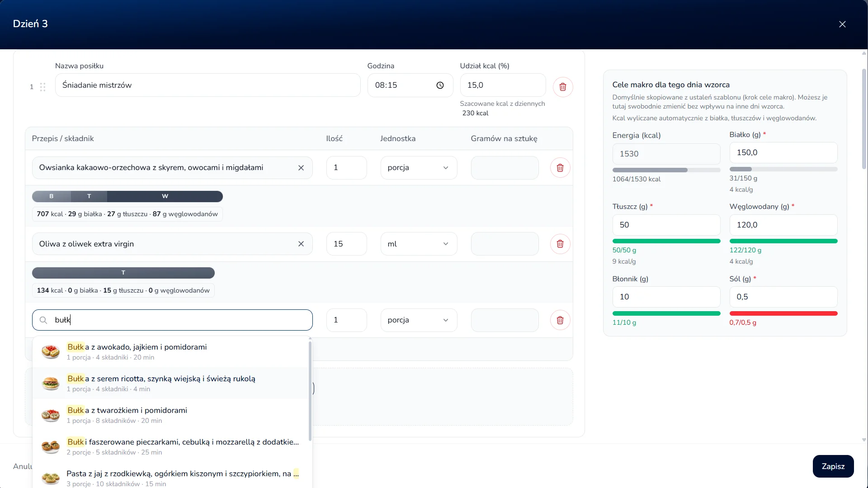Viewport: 868px width, 488px height.
Task: Close the Dzień 3 dialog
Action: pos(842,24)
